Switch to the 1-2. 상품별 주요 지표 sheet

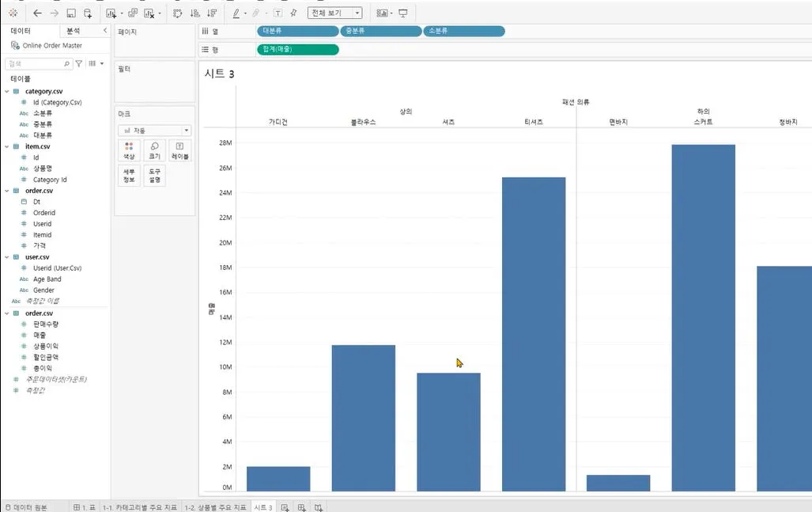click(215, 507)
